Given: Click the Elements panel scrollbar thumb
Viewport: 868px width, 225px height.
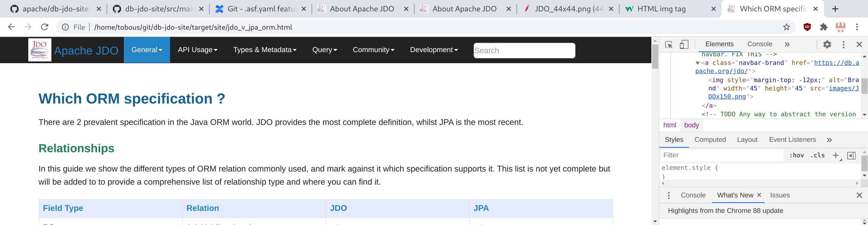Looking at the screenshot, I should click(864, 86).
